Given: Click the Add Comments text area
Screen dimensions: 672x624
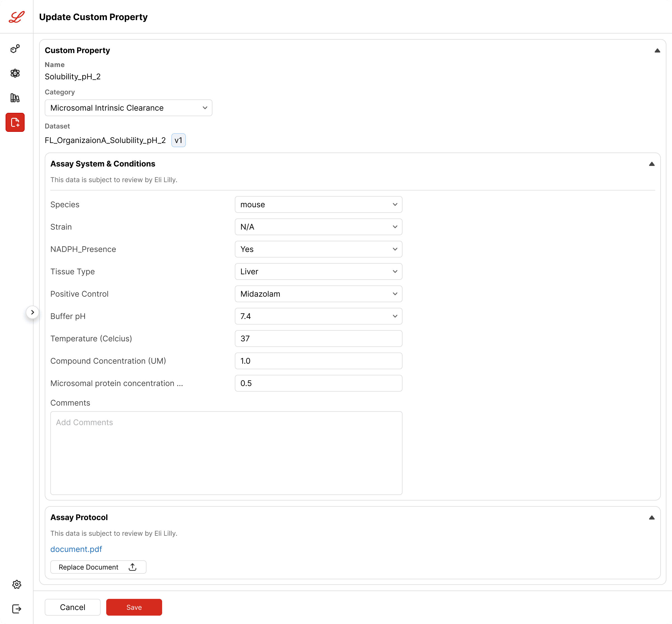Looking at the screenshot, I should (x=226, y=453).
